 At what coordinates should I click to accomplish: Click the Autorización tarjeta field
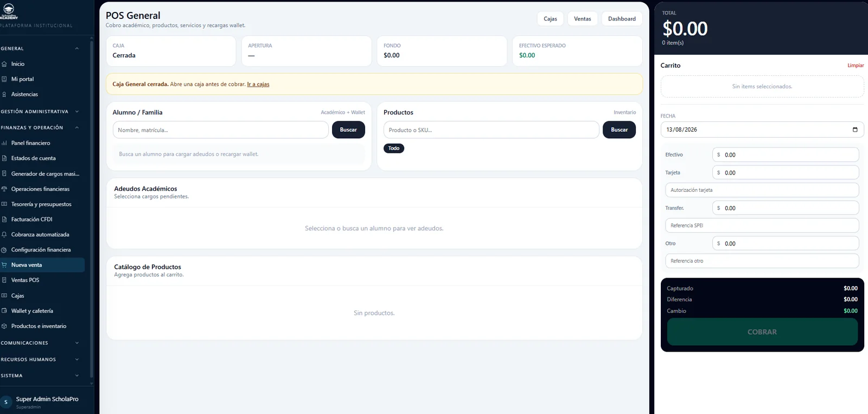[762, 190]
